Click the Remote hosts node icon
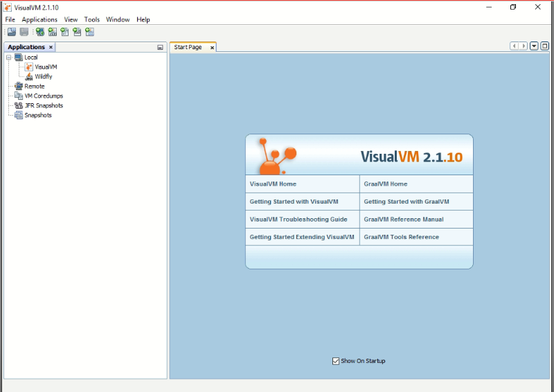Viewport: 554px width, 392px height. coord(19,86)
